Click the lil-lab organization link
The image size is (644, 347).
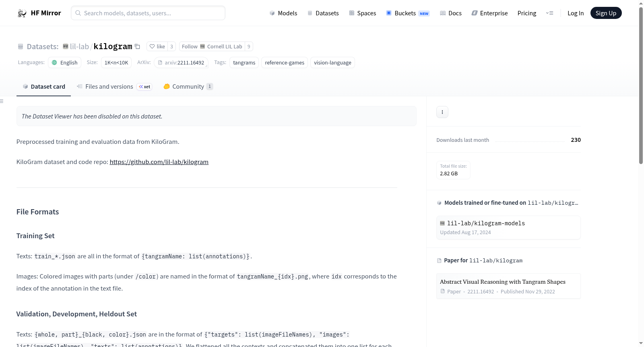[79, 46]
